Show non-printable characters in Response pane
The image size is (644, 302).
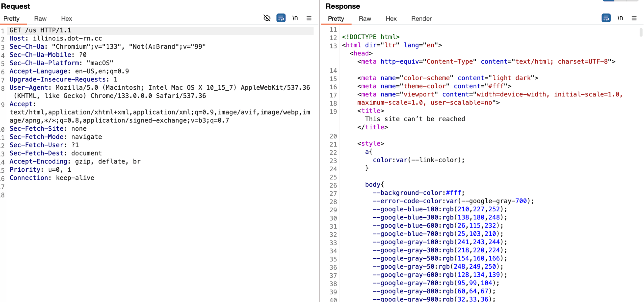[x=620, y=18]
